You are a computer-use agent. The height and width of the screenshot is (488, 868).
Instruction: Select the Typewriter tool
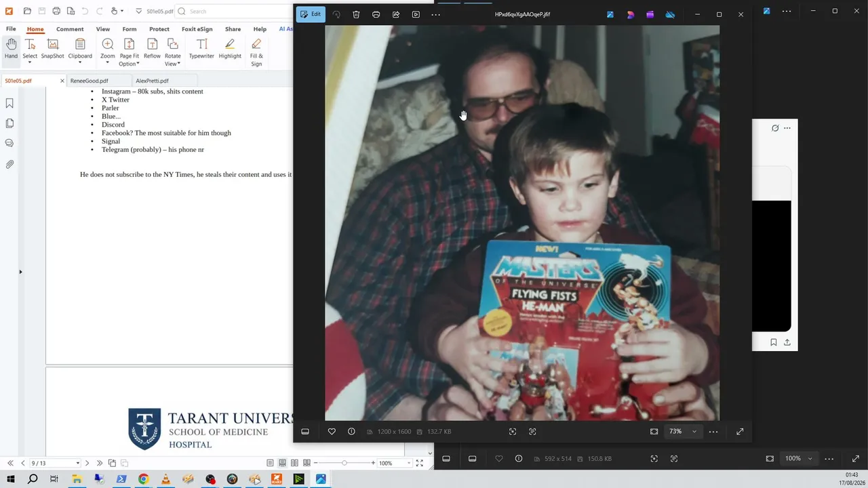click(201, 50)
